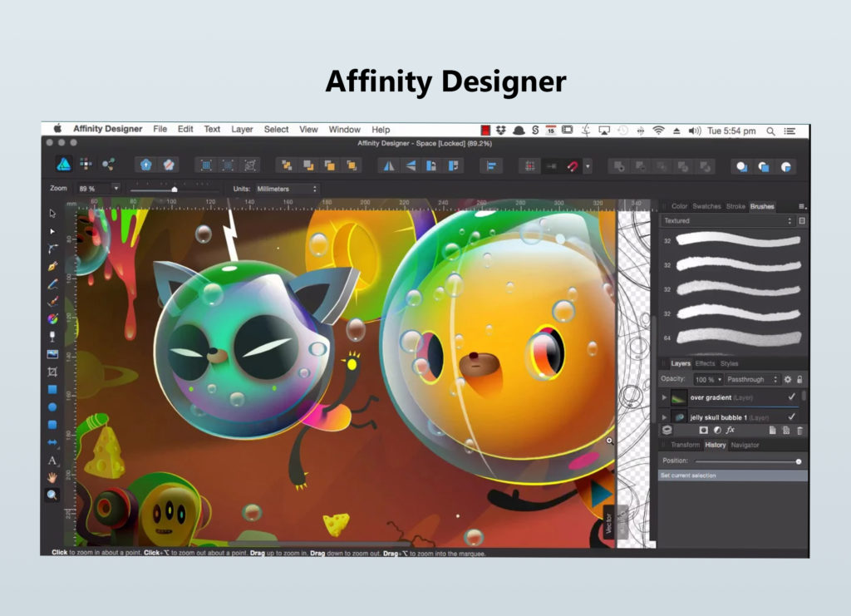Click the history Position slider handle

(x=799, y=461)
